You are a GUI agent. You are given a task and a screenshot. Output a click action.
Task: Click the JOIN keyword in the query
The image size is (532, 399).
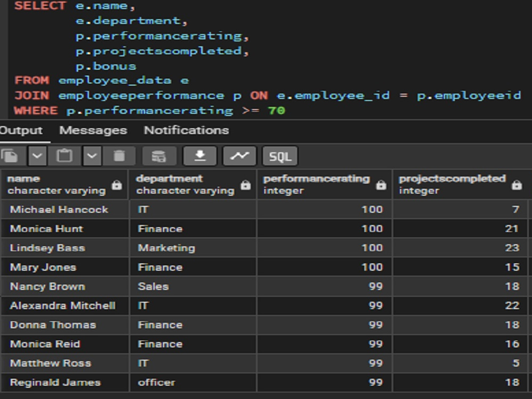32,95
